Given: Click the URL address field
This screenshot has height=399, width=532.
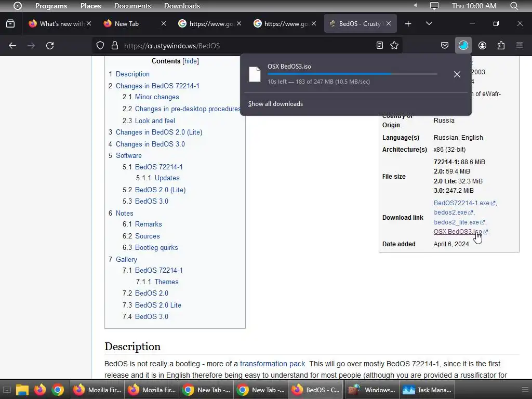Looking at the screenshot, I should point(248,46).
